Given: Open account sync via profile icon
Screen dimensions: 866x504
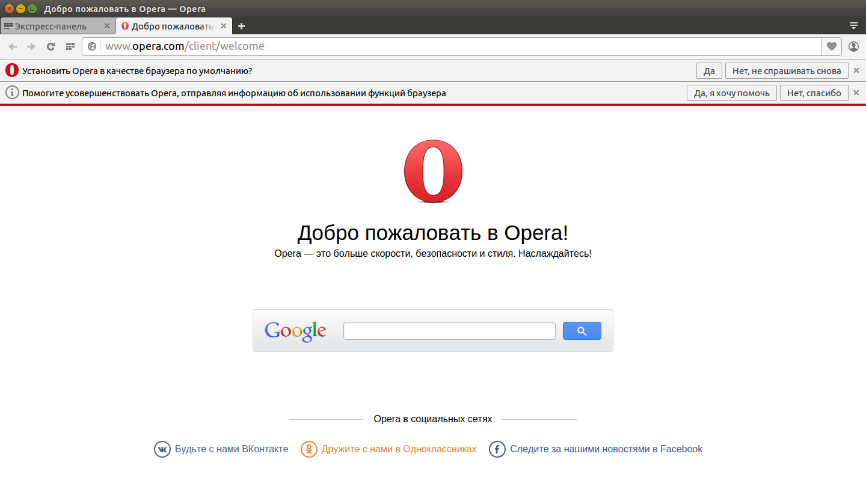Looking at the screenshot, I should point(853,46).
